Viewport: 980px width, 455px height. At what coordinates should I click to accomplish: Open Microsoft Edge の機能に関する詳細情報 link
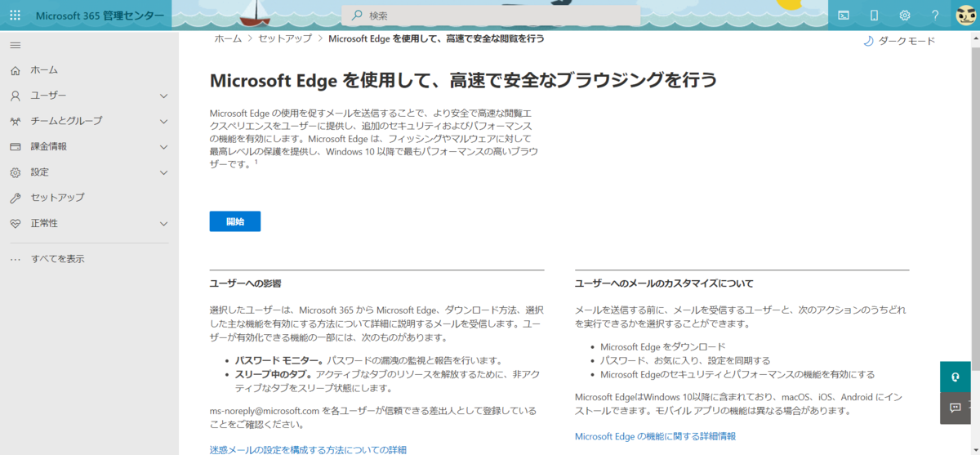pyautogui.click(x=656, y=436)
